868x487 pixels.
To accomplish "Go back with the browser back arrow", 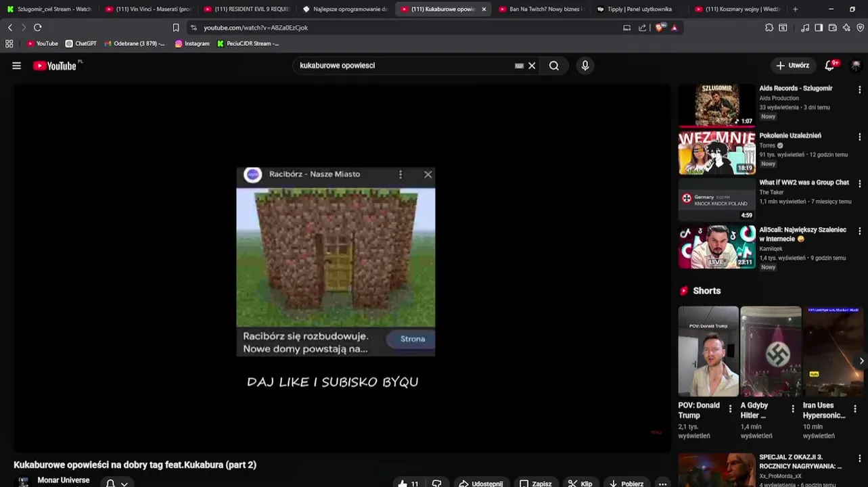I will pos(9,28).
